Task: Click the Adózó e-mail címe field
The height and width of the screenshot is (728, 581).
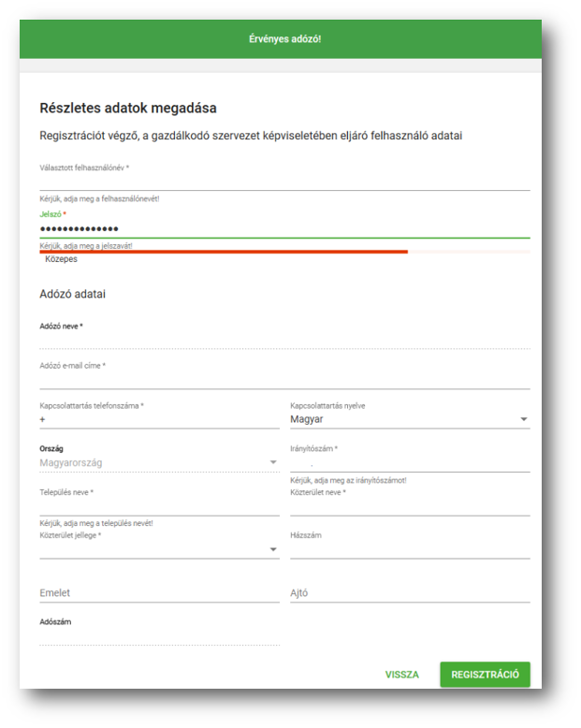Action: pyautogui.click(x=284, y=379)
